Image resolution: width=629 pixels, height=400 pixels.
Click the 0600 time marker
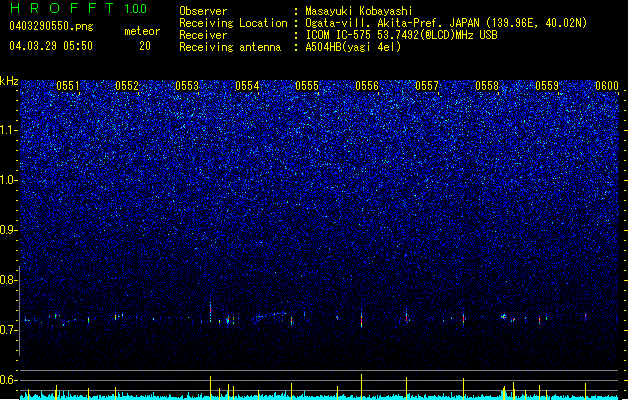click(x=607, y=86)
